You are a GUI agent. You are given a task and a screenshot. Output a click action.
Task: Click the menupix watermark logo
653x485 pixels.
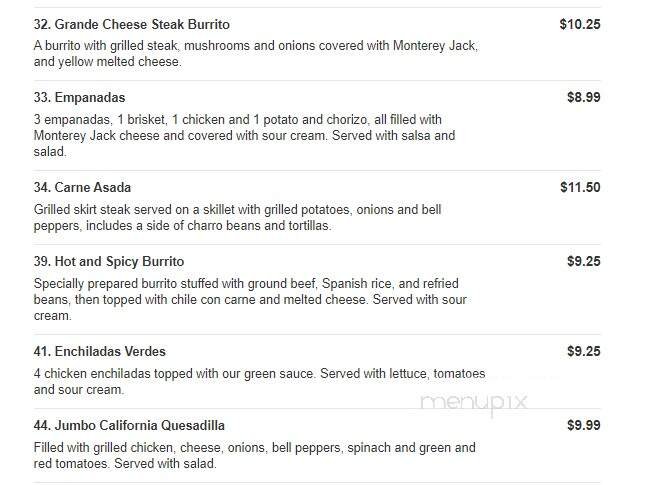pos(473,404)
